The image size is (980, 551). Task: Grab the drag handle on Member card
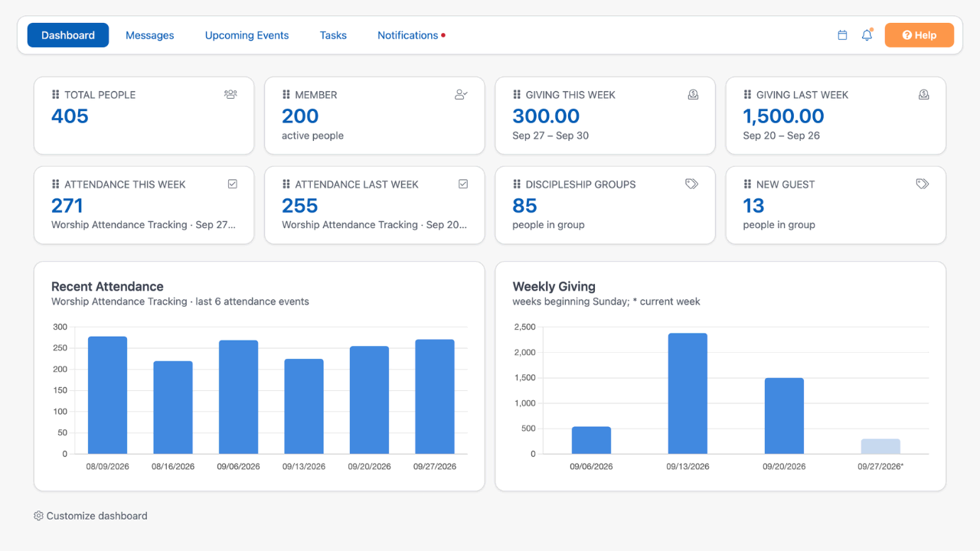pos(286,95)
